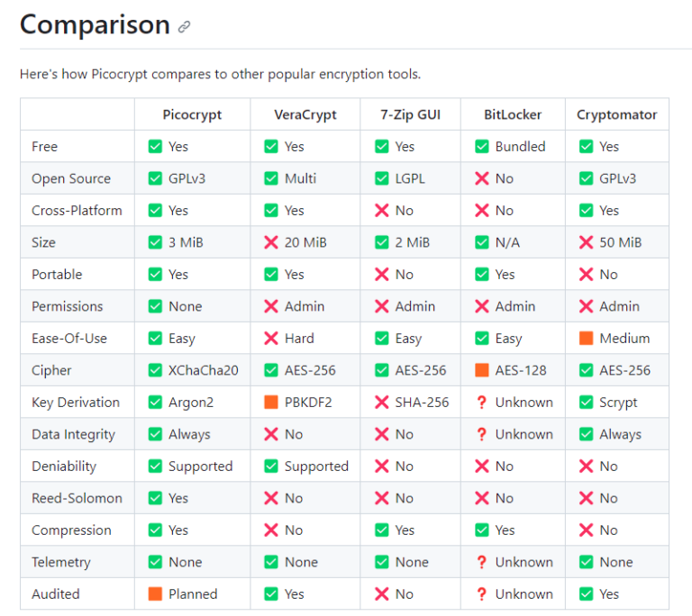The image size is (692, 616).
Task: Click the red X icon for BitLocker Open Source
Action: (481, 178)
